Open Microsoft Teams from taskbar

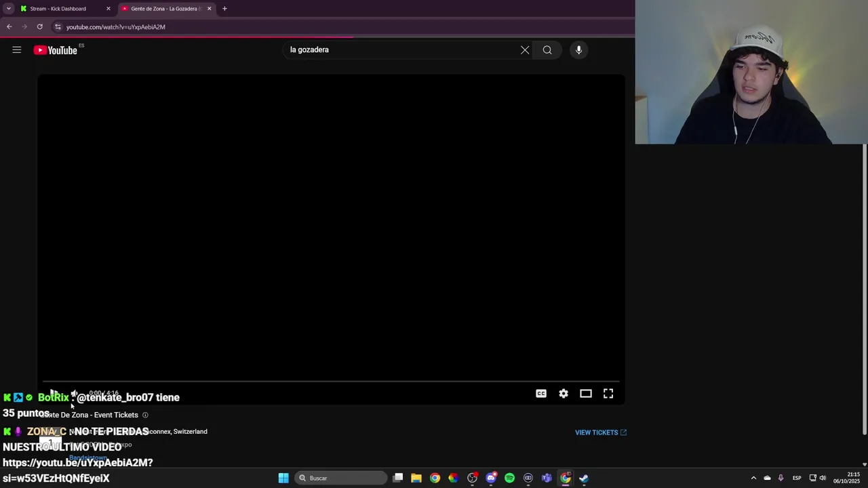point(547,478)
